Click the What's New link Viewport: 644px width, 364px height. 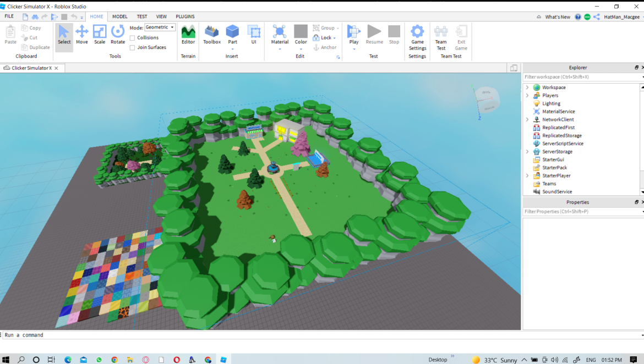[x=558, y=17]
